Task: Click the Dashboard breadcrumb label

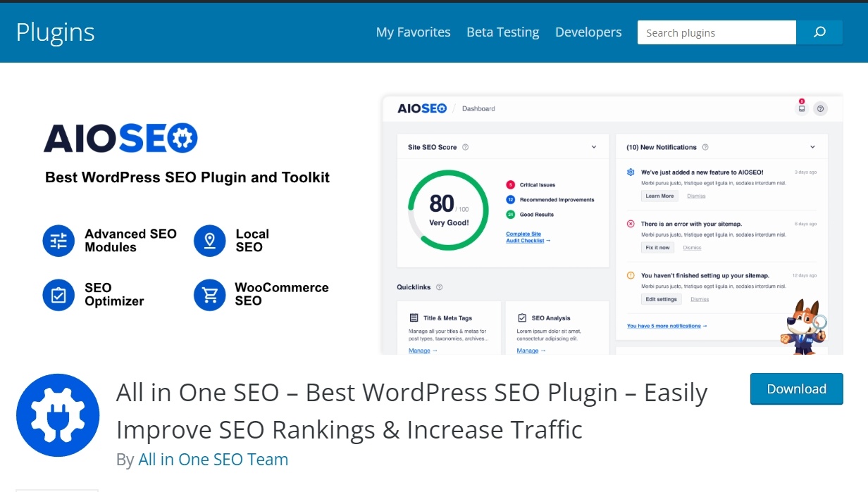Action: [478, 108]
